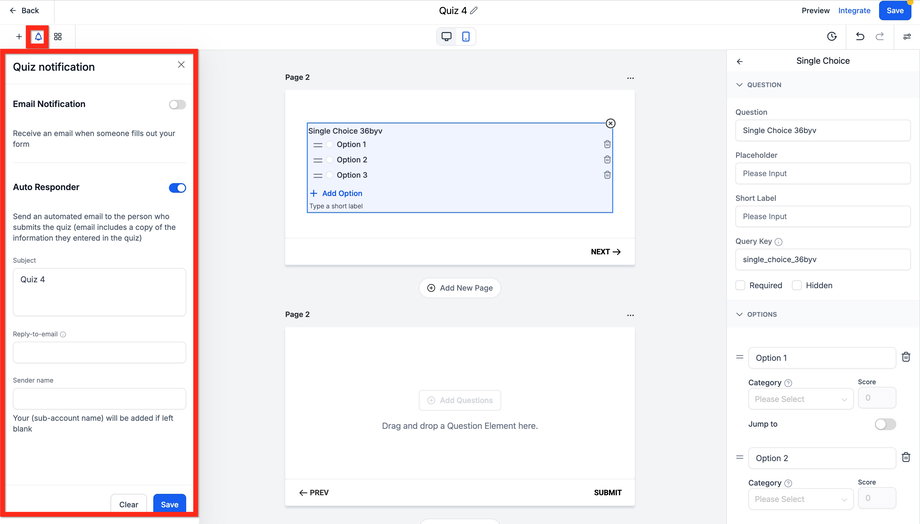Image resolution: width=920 pixels, height=524 pixels.
Task: Open the Category dropdown for Option 1
Action: tap(800, 399)
